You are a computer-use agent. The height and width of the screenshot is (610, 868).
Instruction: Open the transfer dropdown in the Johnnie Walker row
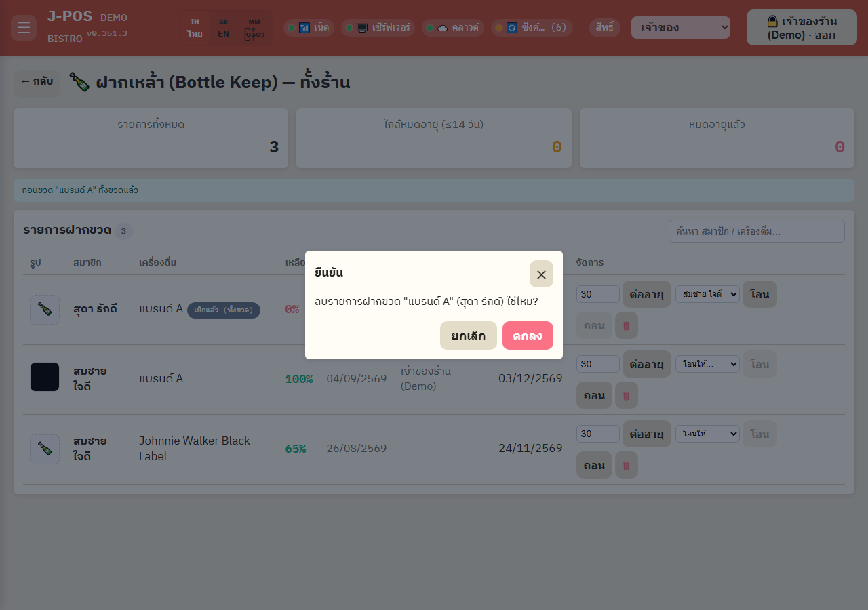tap(707, 434)
